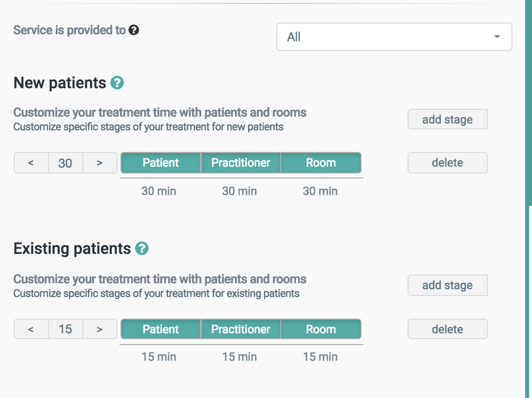Increase new patients stage duration
The width and height of the screenshot is (532, 398).
100,163
